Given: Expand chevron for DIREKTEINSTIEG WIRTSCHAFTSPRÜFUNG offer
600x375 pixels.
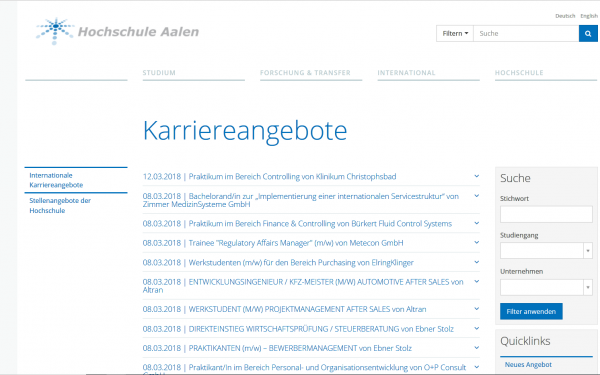Looking at the screenshot, I should pyautogui.click(x=476, y=328).
